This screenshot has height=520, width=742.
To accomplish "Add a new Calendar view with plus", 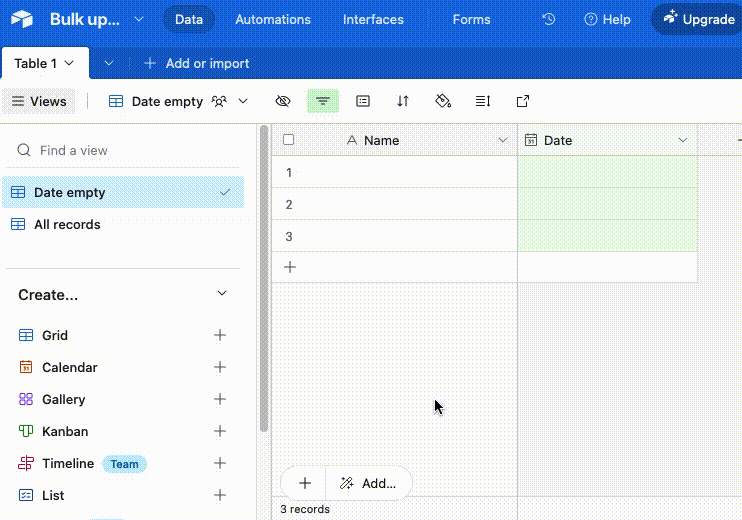I will (220, 367).
